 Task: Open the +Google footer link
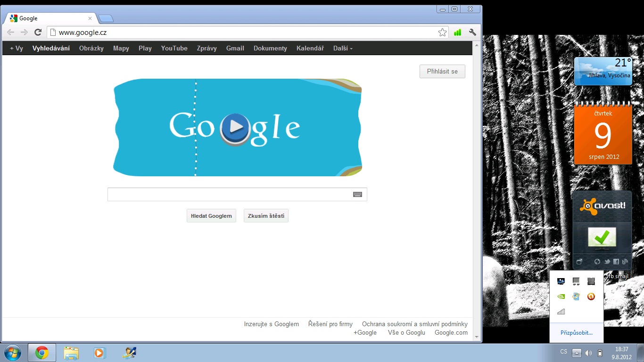point(365,332)
